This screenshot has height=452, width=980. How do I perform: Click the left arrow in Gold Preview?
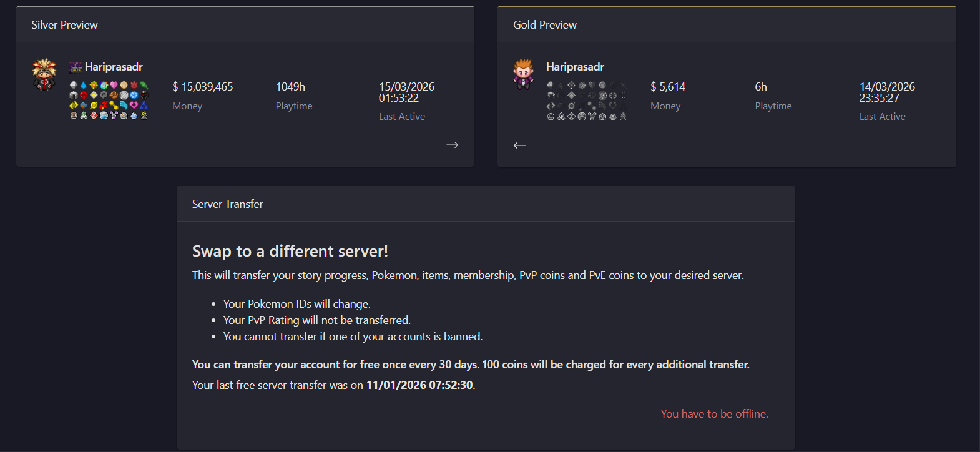[519, 145]
